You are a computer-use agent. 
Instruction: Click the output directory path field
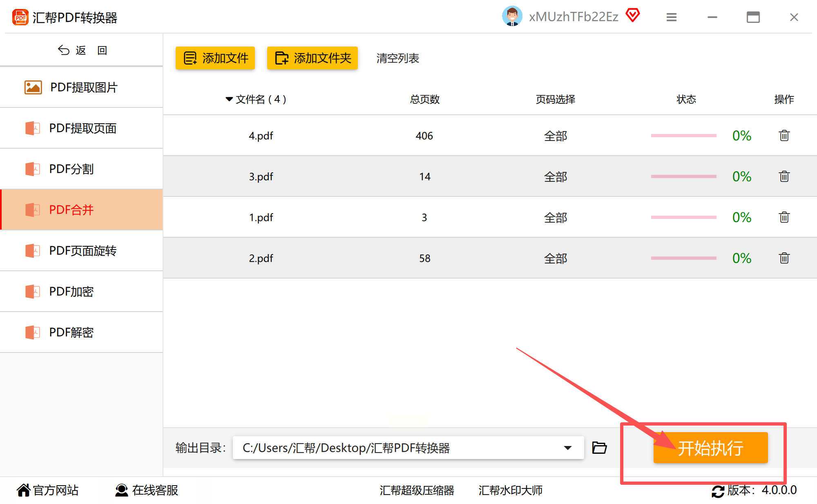(x=396, y=448)
